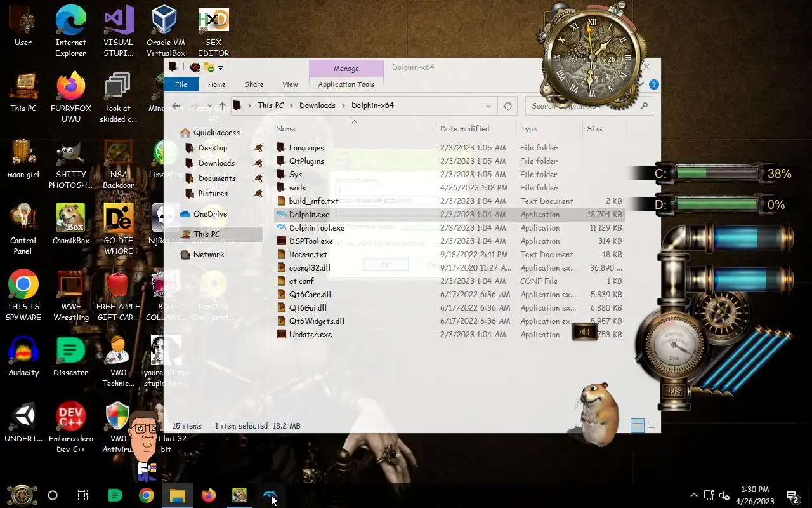Expand the chevron after Downloads breadcrumb

(343, 105)
